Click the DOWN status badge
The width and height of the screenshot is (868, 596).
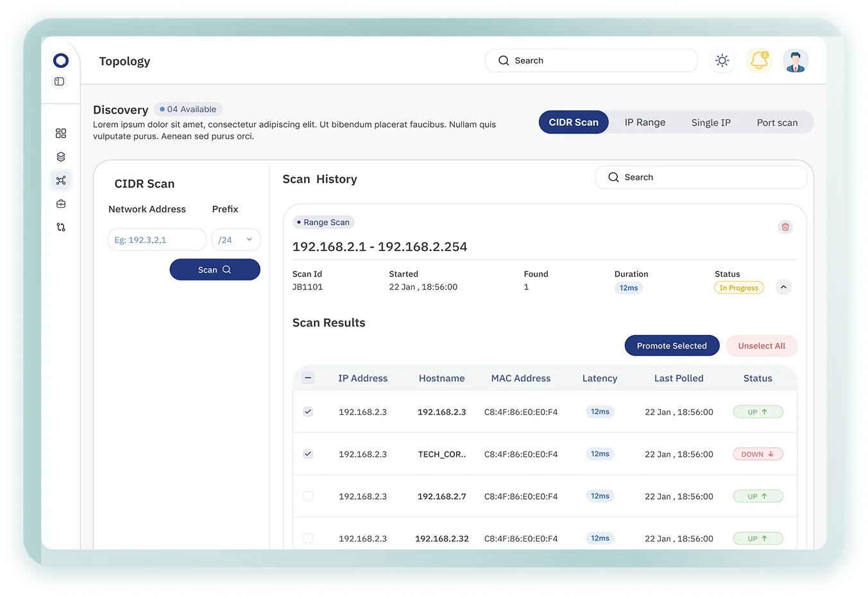(758, 454)
